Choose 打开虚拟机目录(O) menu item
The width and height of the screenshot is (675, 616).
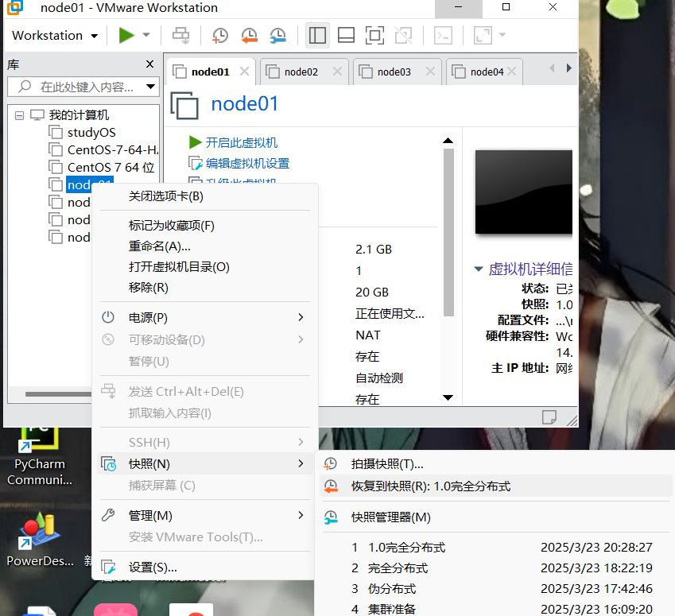coord(205,267)
